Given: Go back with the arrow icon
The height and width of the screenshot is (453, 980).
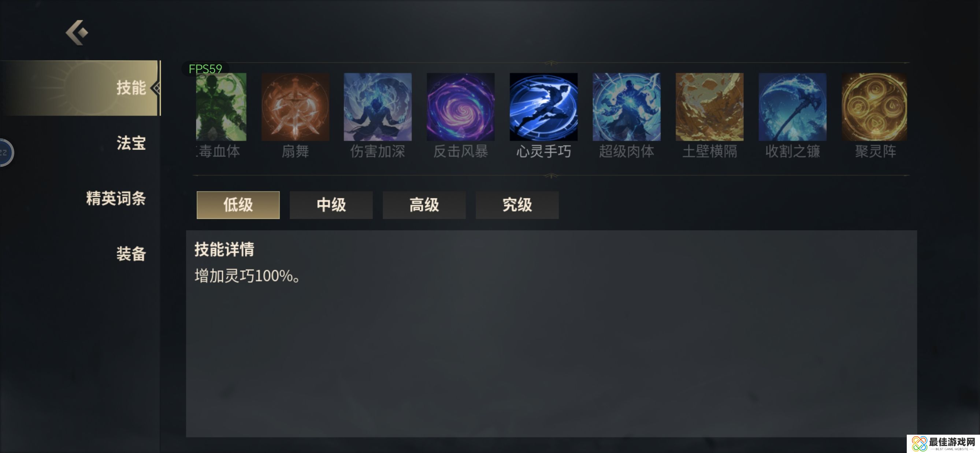Looking at the screenshot, I should tap(77, 33).
